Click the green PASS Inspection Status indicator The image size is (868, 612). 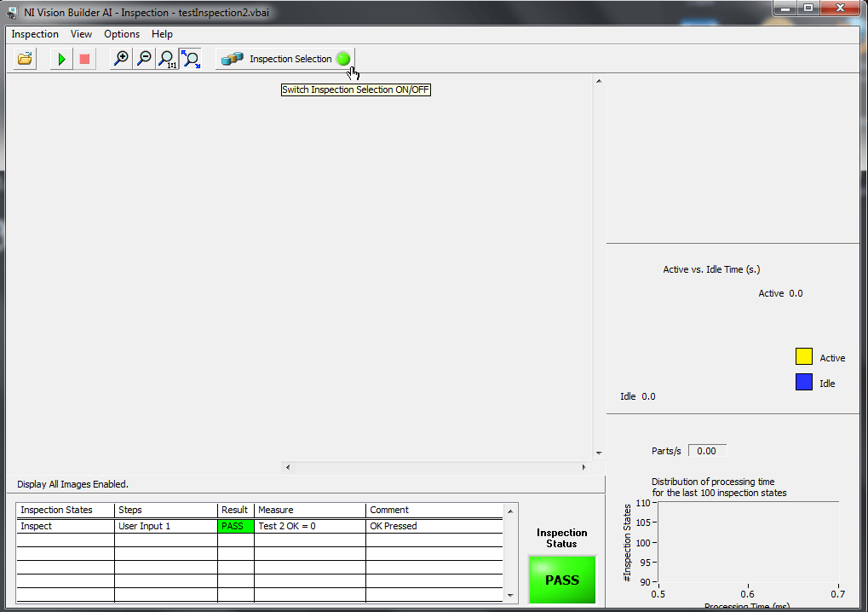click(561, 579)
